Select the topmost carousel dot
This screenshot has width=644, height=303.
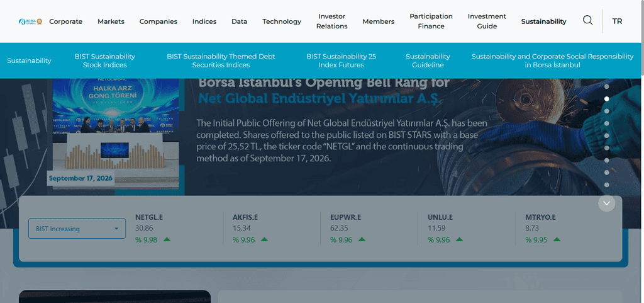tap(607, 86)
